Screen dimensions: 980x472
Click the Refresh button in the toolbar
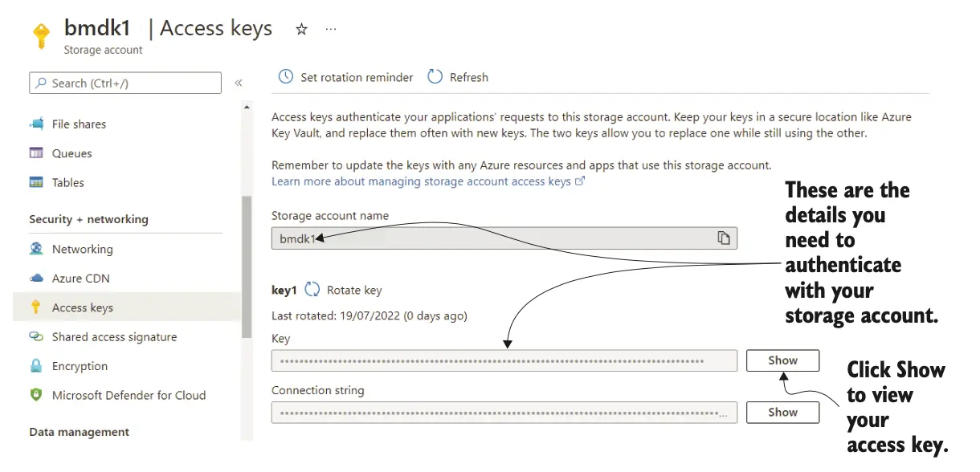tap(458, 77)
